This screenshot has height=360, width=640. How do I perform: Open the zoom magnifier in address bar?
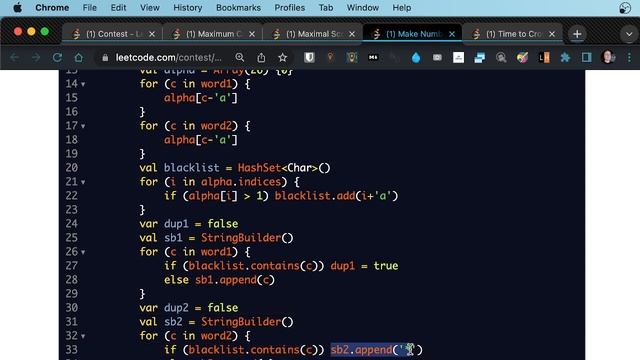point(240,58)
